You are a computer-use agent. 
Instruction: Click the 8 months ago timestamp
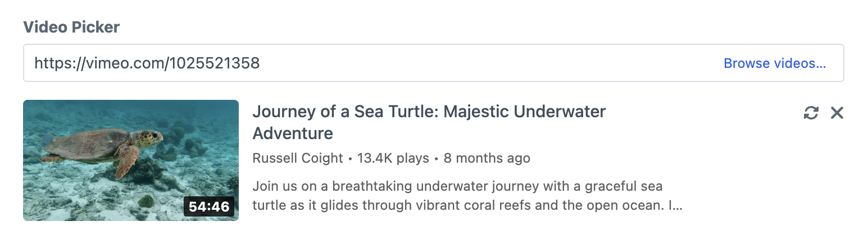pos(487,158)
